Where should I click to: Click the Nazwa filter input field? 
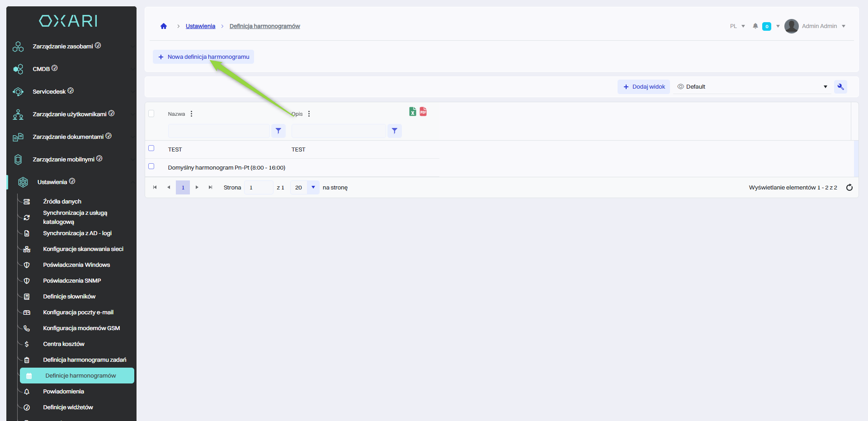219,131
